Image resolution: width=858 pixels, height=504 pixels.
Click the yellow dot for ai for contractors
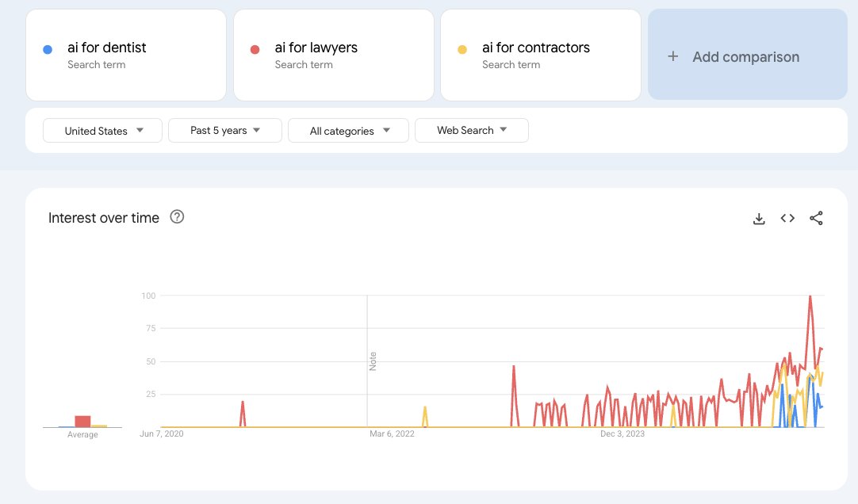pos(462,50)
